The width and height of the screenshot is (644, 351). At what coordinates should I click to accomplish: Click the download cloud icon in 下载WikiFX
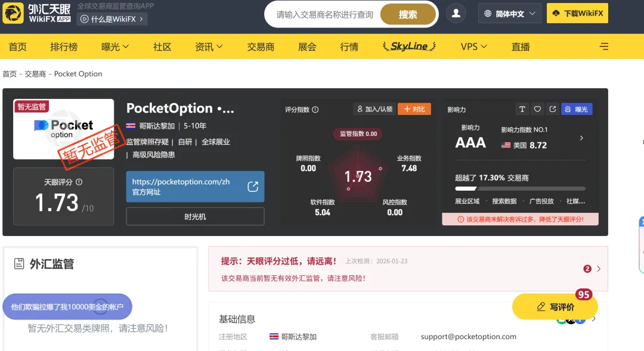(556, 13)
